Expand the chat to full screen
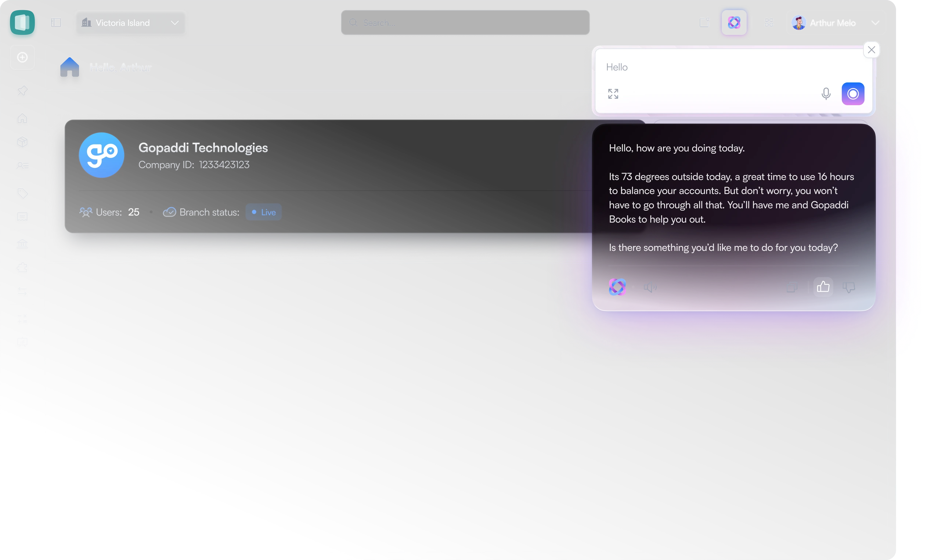The height and width of the screenshot is (560, 927). (613, 94)
